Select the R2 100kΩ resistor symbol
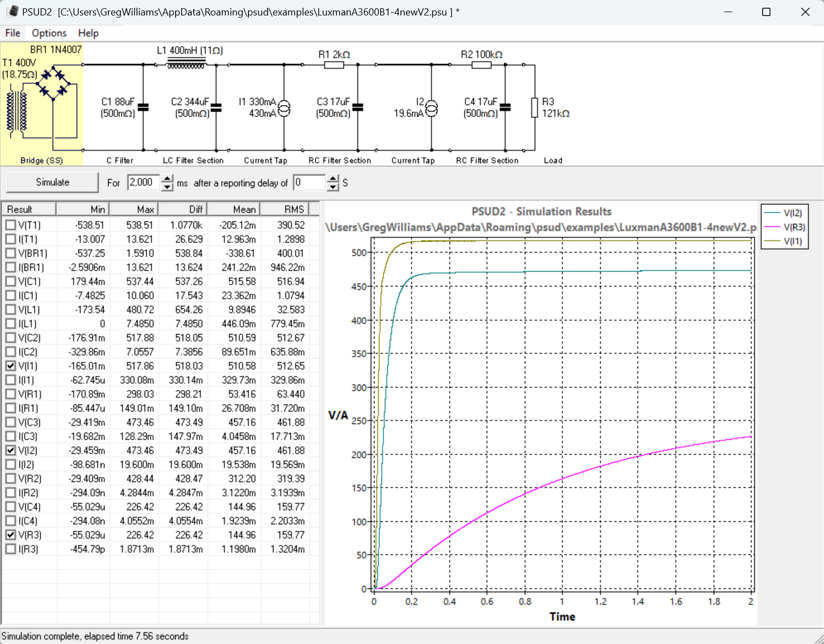 coord(482,65)
